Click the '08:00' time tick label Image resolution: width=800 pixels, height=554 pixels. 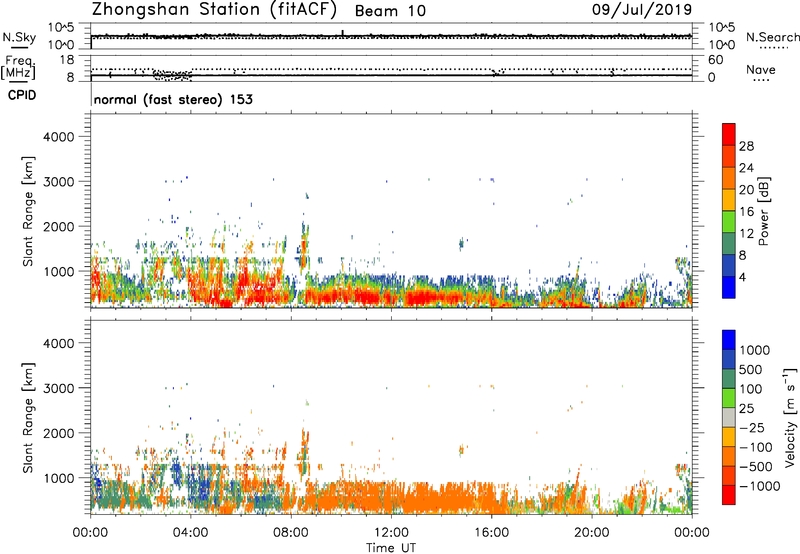pos(291,533)
